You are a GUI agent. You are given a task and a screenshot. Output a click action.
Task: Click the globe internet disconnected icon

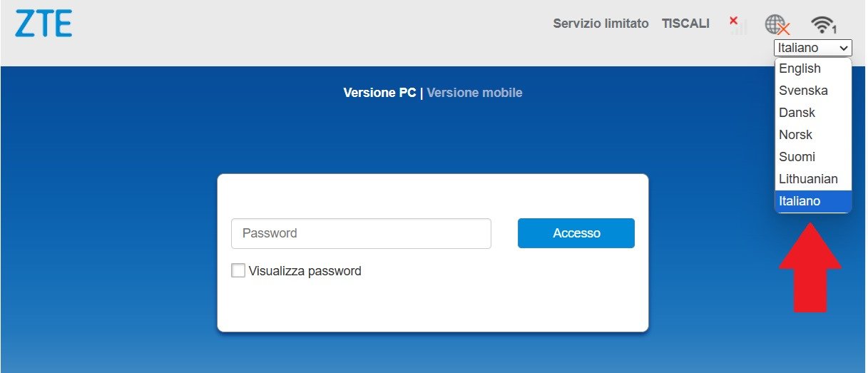(777, 25)
